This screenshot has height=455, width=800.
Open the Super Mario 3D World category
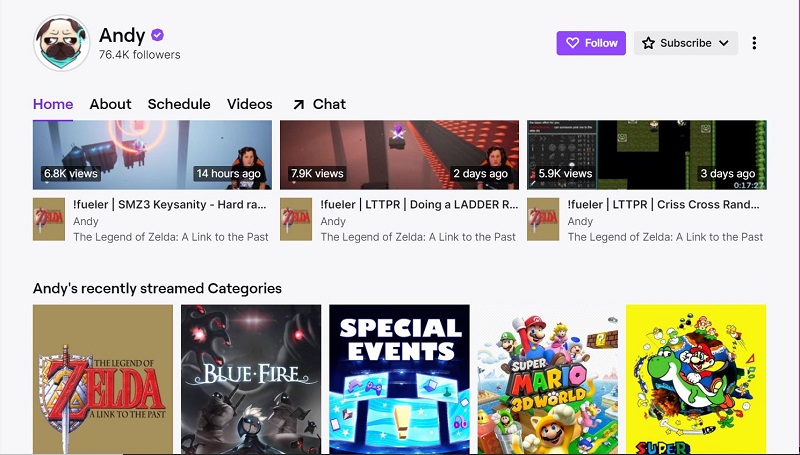tap(547, 379)
